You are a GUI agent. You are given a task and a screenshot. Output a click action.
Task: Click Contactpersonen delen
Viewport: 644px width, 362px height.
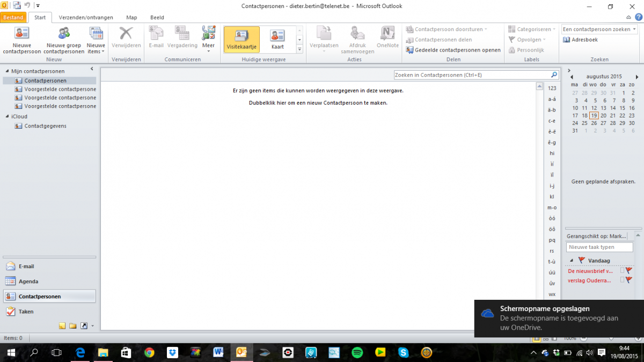click(438, 40)
